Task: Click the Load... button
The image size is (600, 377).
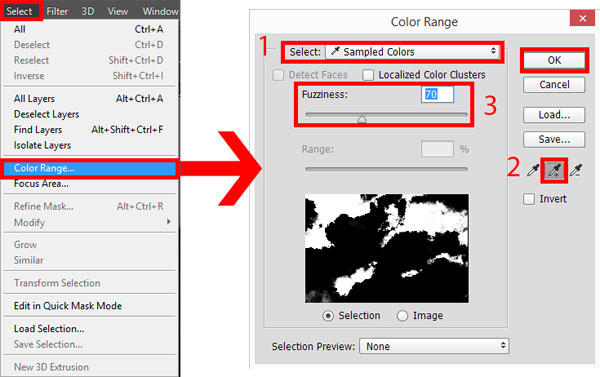Action: pos(554,115)
